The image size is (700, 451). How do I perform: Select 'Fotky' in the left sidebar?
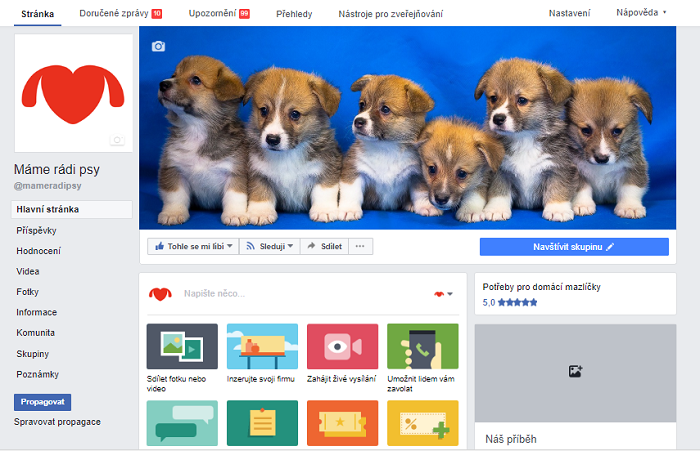[28, 292]
